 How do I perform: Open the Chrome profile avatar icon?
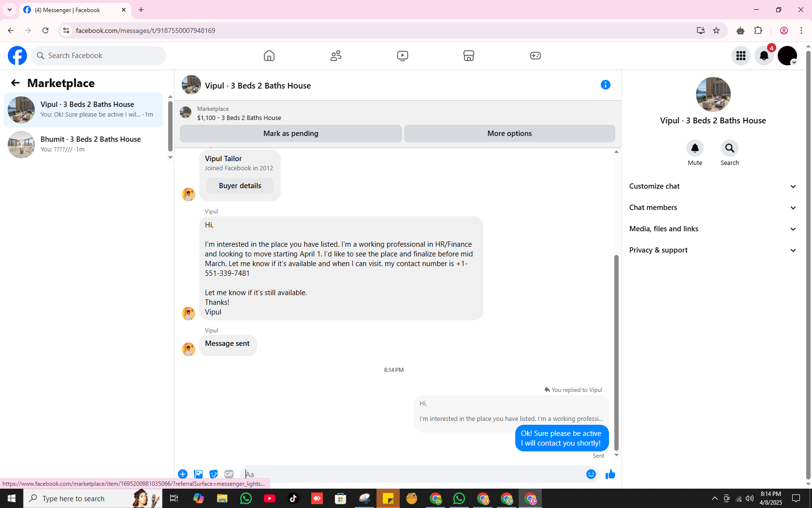coord(784,30)
